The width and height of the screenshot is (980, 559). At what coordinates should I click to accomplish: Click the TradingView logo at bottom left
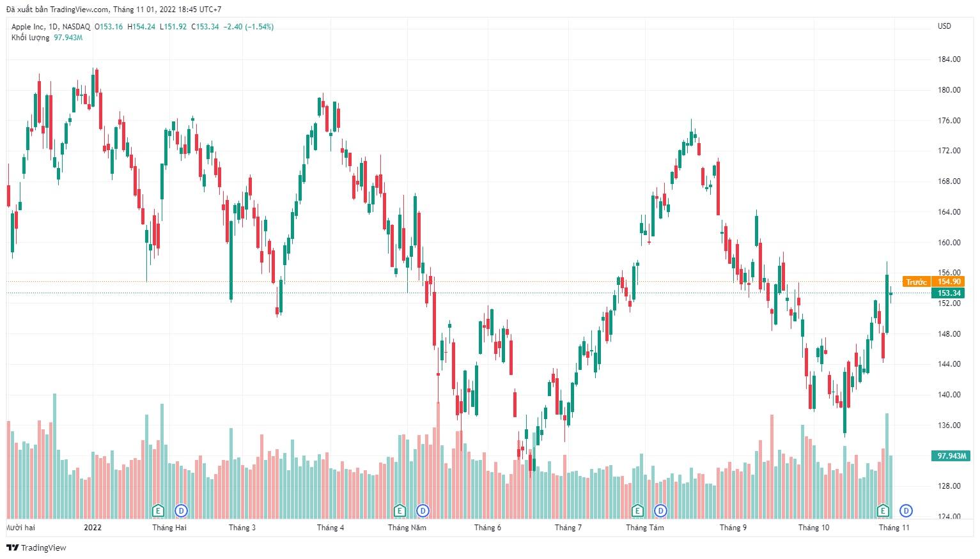coord(36,548)
